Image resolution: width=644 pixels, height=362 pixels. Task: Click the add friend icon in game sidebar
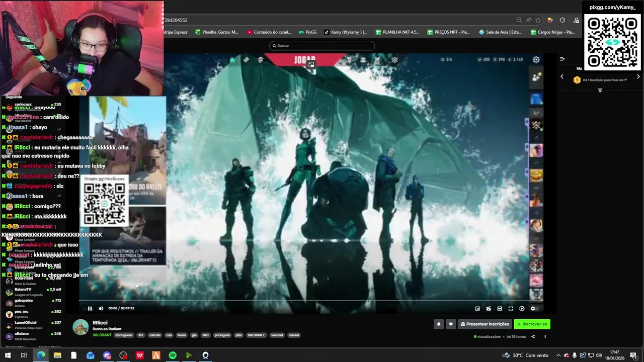(536, 76)
